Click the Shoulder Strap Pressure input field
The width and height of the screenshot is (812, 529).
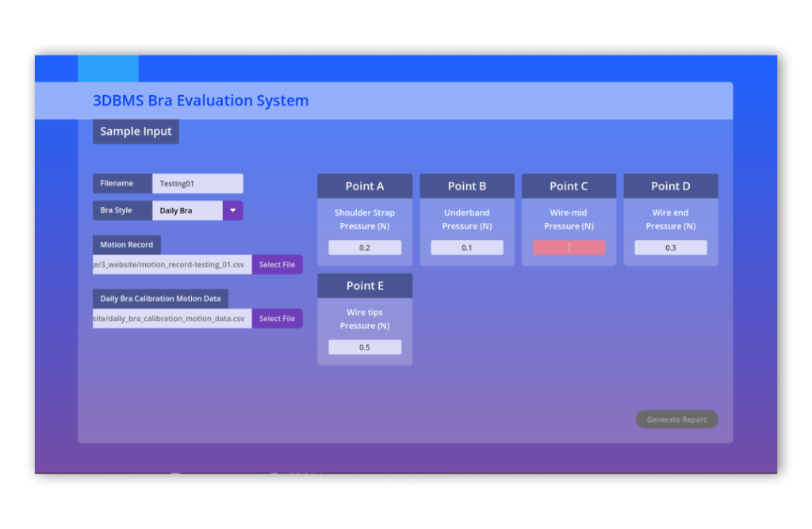365,248
